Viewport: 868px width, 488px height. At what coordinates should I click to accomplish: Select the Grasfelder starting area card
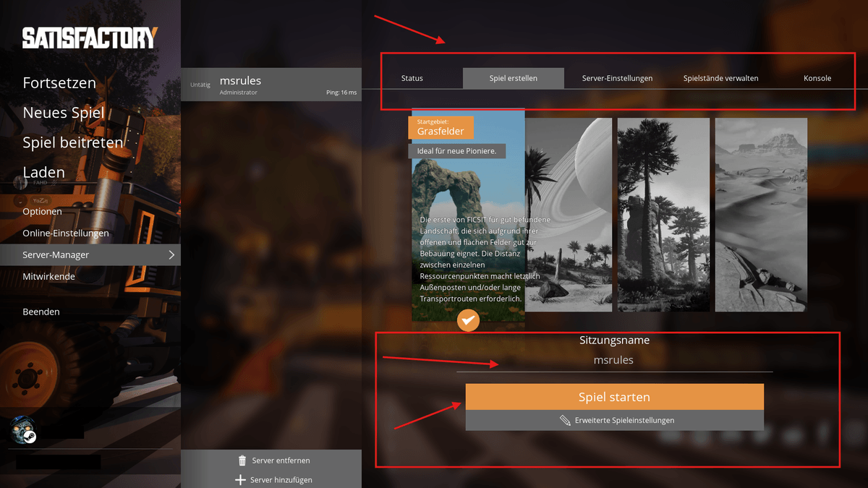coord(468,215)
